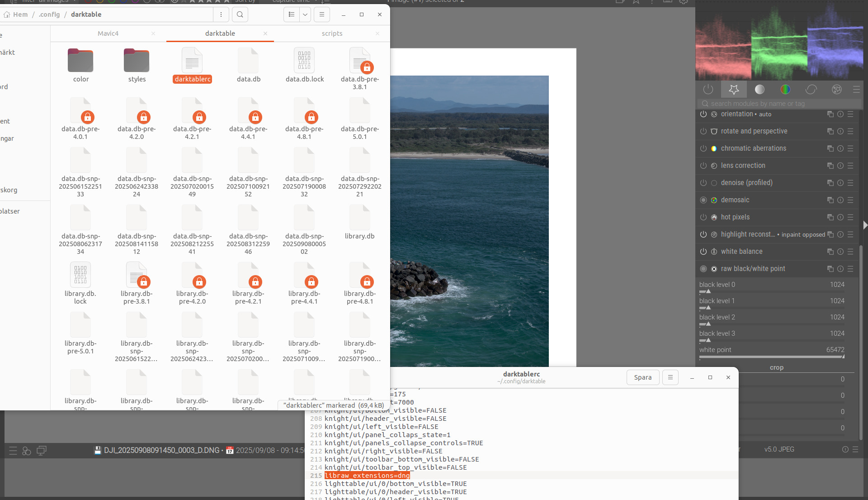Open view options dropdown in file manager
This screenshot has width=868, height=500.
[305, 14]
